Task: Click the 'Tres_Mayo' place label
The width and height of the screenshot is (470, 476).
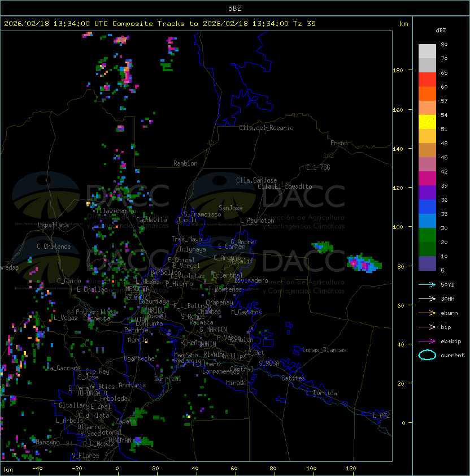Action: point(186,239)
